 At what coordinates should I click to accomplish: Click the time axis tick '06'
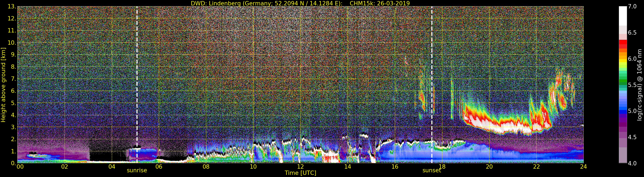point(159,166)
